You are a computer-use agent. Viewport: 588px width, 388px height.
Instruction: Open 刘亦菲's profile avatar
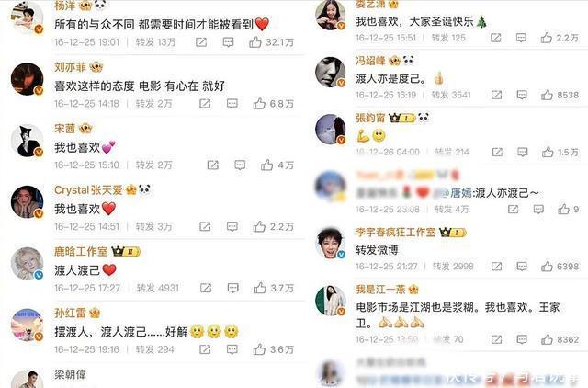(27, 79)
